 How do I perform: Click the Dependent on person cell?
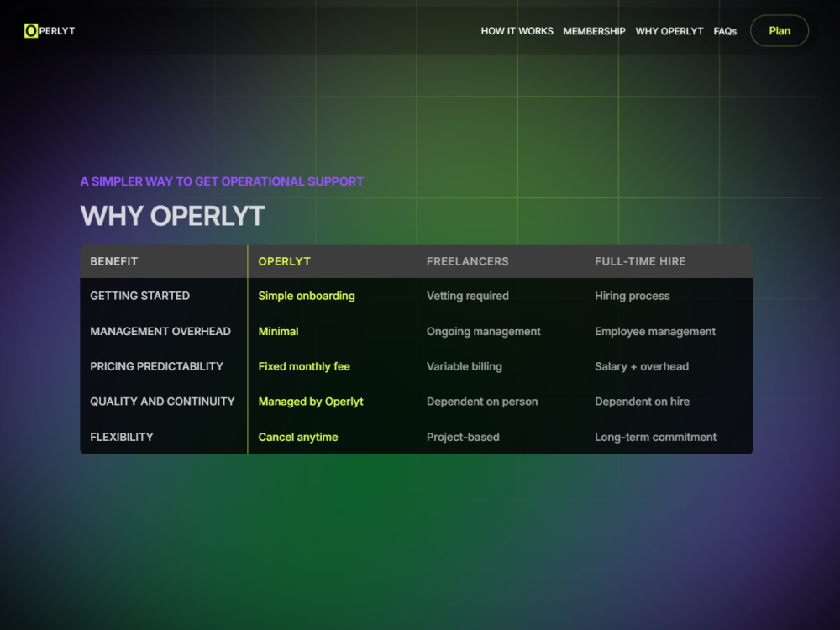(482, 402)
